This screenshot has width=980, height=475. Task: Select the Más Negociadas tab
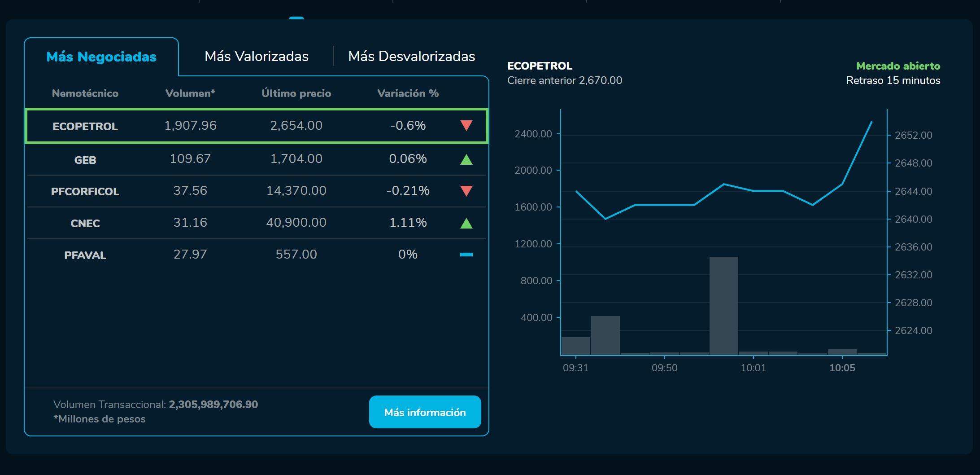[x=101, y=57]
